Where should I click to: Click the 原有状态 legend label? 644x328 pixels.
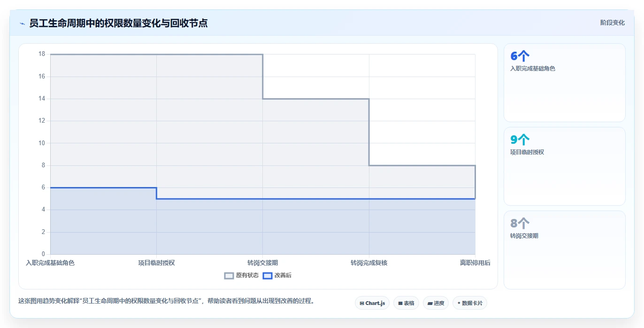247,275
